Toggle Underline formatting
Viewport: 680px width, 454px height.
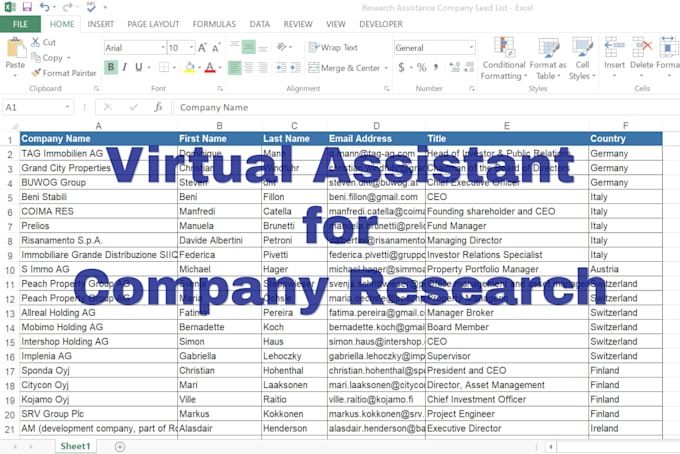point(139,67)
